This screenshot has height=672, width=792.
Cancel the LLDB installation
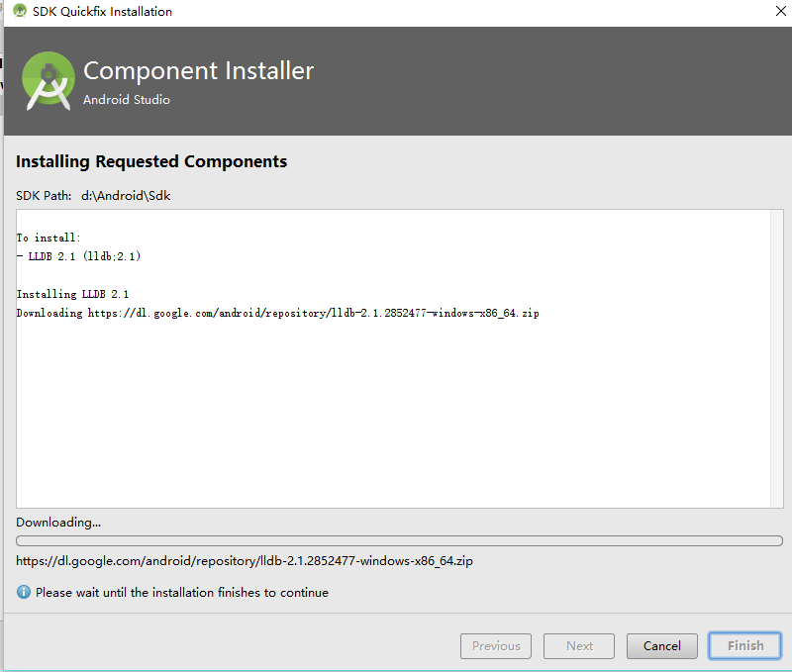tap(661, 645)
